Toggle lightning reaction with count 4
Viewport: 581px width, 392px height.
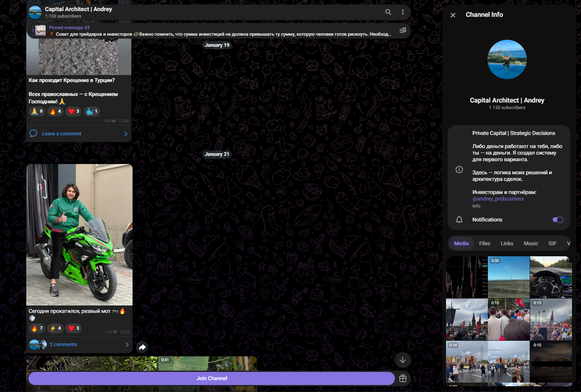coord(55,328)
